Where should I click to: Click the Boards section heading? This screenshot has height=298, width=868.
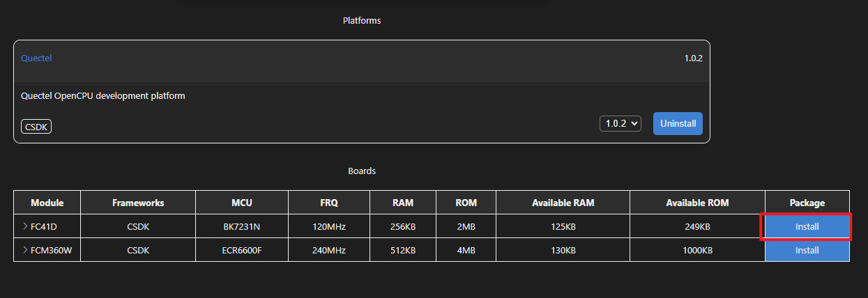362,171
